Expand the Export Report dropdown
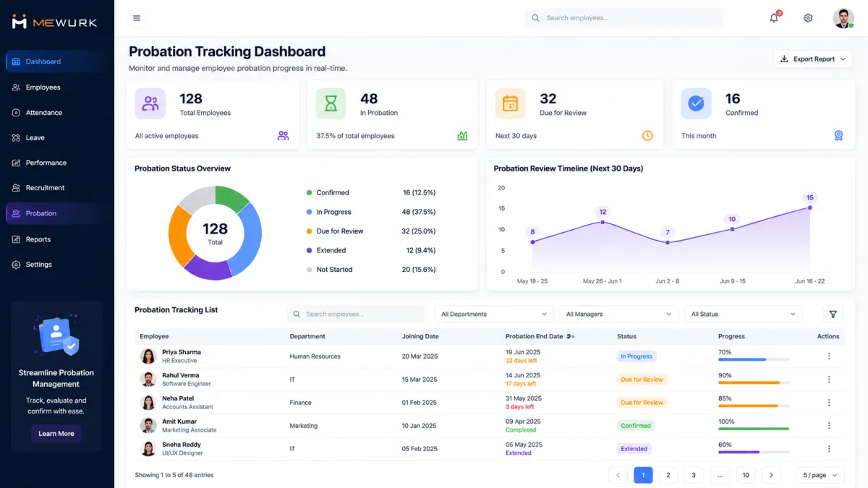 [813, 59]
